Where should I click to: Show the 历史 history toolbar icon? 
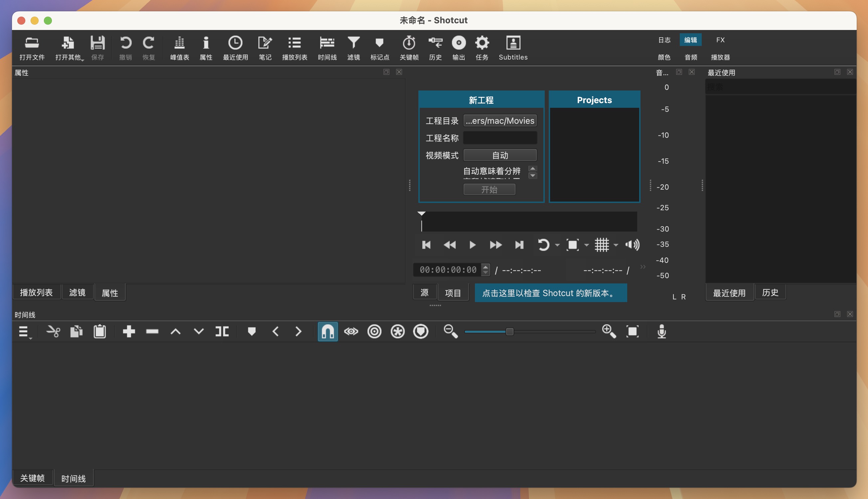coord(435,48)
